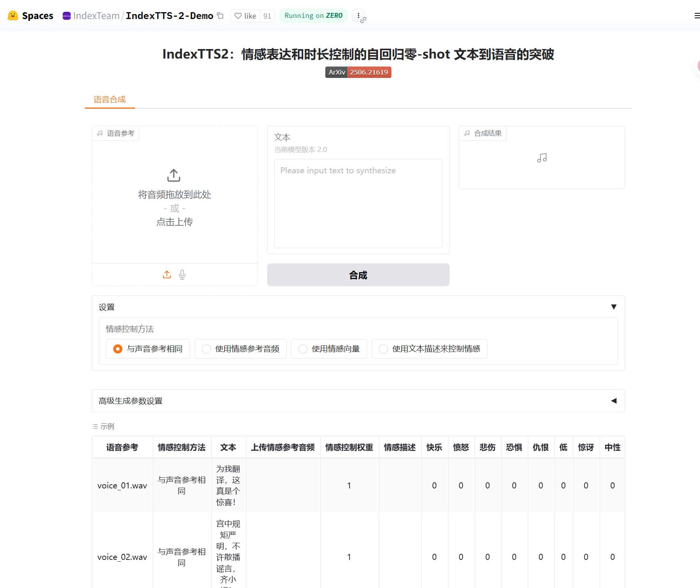Image resolution: width=700 pixels, height=588 pixels.
Task: Select the 使用情感参考音频 radio option
Action: (206, 349)
